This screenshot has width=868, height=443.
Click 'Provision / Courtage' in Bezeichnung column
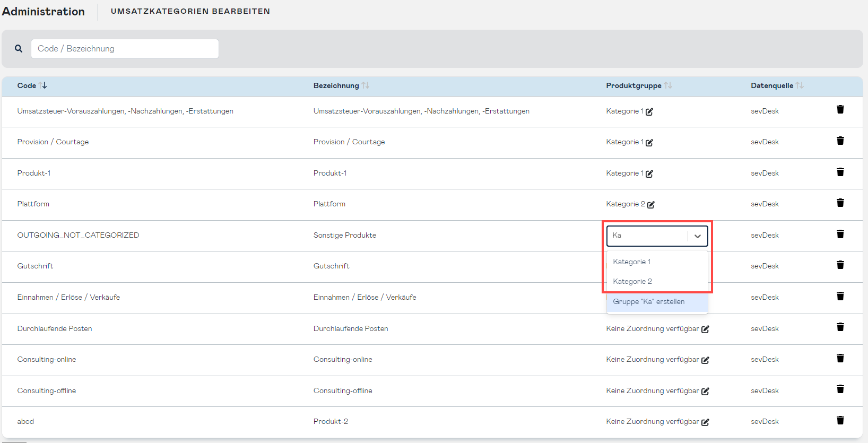point(349,142)
